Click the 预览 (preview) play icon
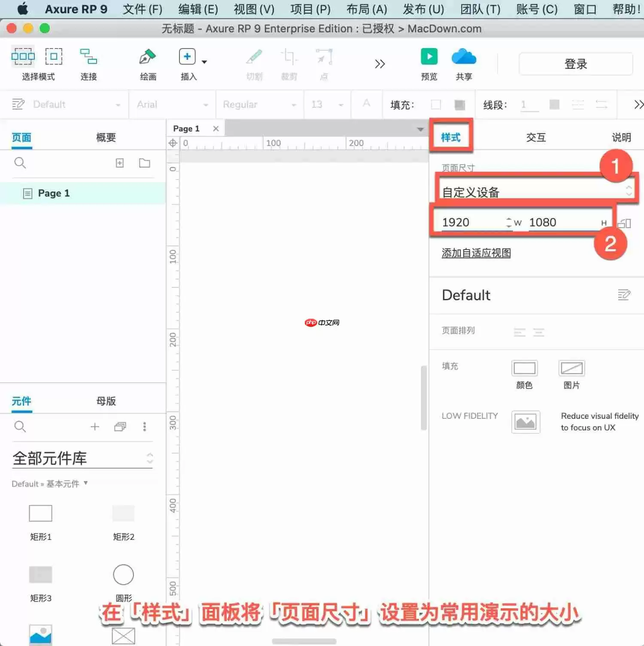The height and width of the screenshot is (646, 644). 429,56
